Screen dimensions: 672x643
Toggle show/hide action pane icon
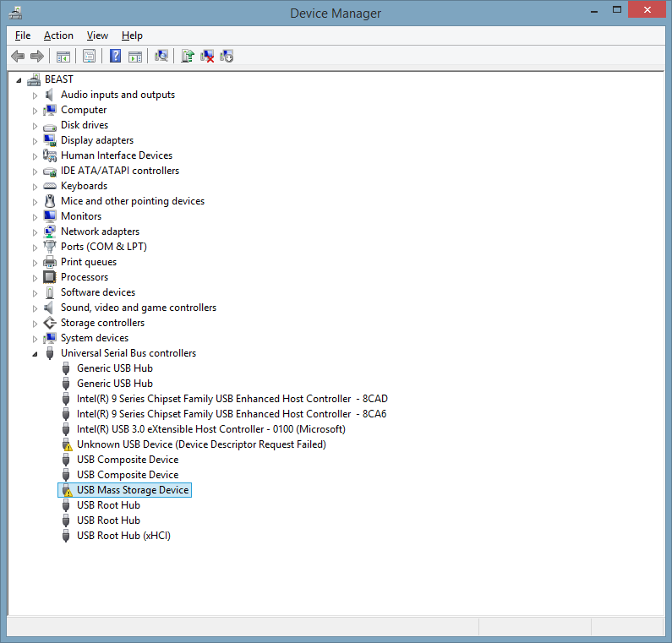click(135, 56)
